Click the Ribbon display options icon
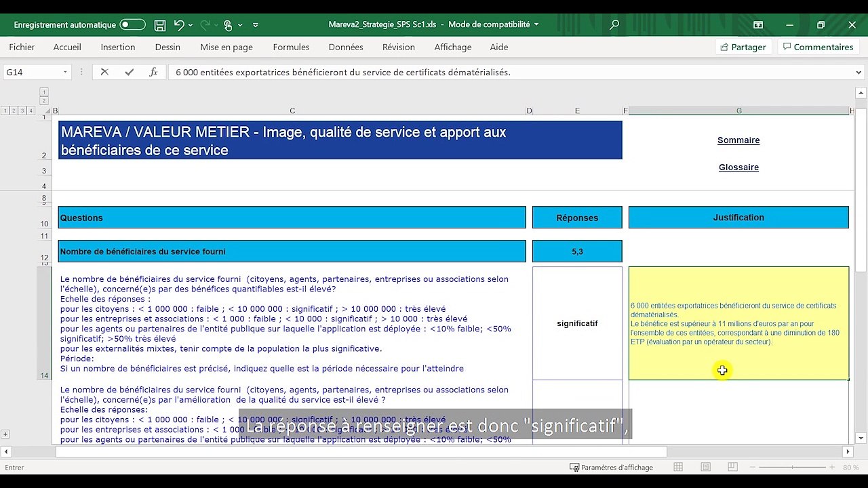 pyautogui.click(x=758, y=25)
